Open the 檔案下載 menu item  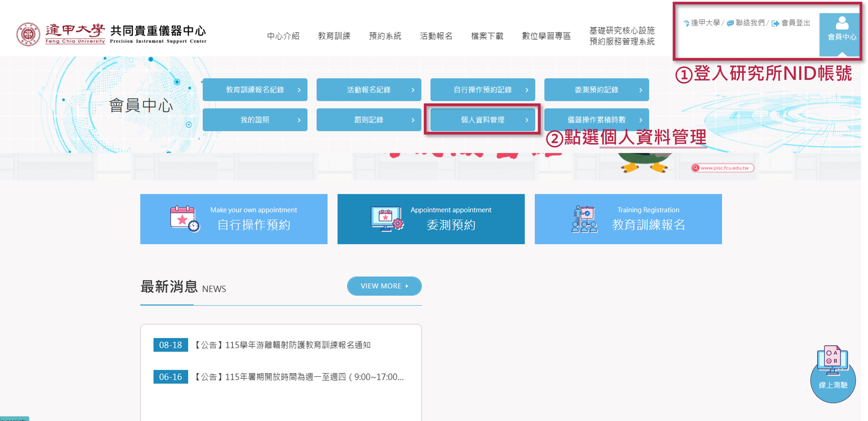pos(487,36)
